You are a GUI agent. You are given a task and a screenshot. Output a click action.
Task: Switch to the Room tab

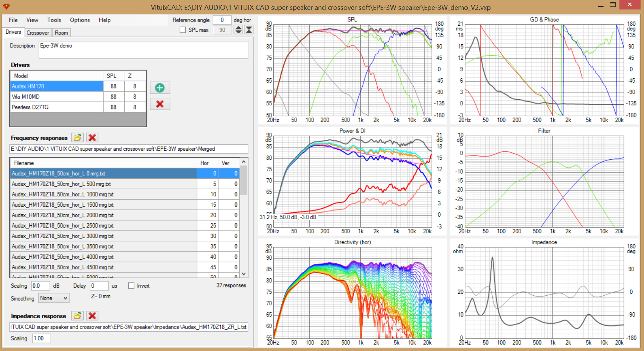point(61,33)
